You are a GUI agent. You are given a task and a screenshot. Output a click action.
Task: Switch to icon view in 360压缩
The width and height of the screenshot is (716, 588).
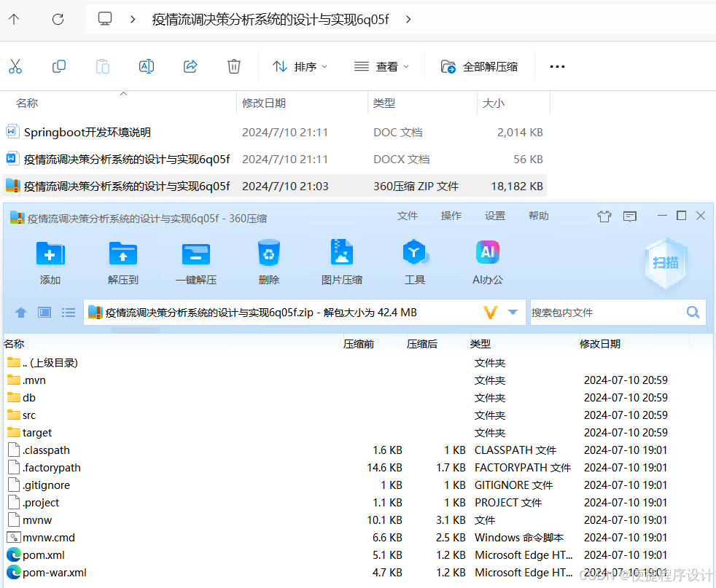pyautogui.click(x=44, y=313)
